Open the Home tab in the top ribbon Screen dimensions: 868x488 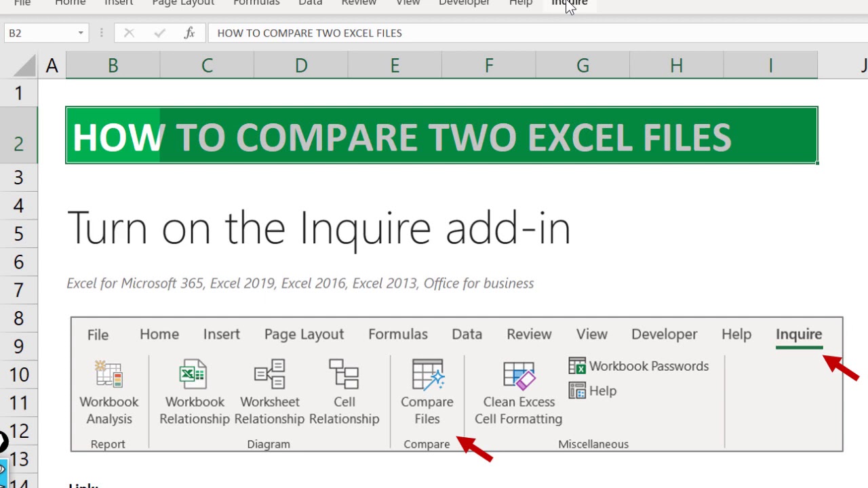tap(70, 3)
